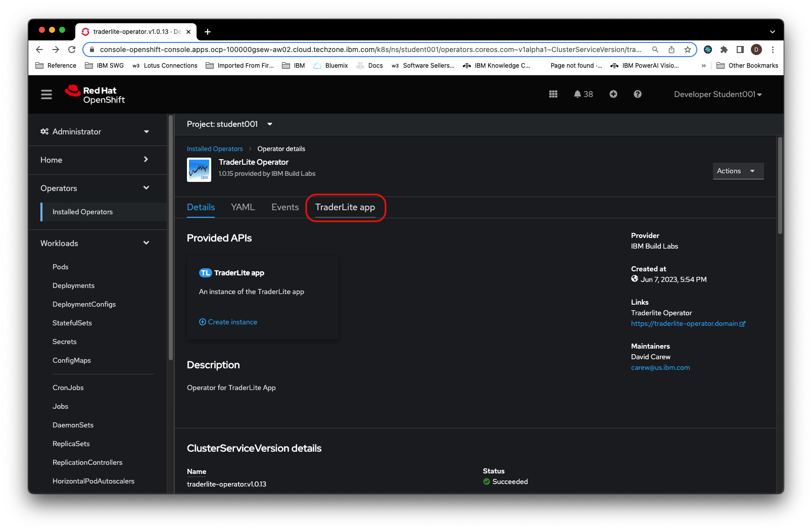Collapse the Operators navigation section

point(95,188)
